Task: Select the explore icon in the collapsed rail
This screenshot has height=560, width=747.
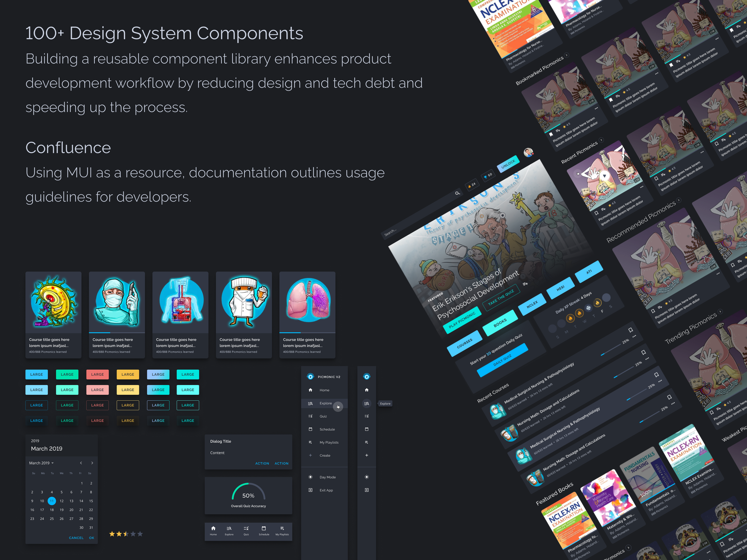Action: pyautogui.click(x=366, y=403)
